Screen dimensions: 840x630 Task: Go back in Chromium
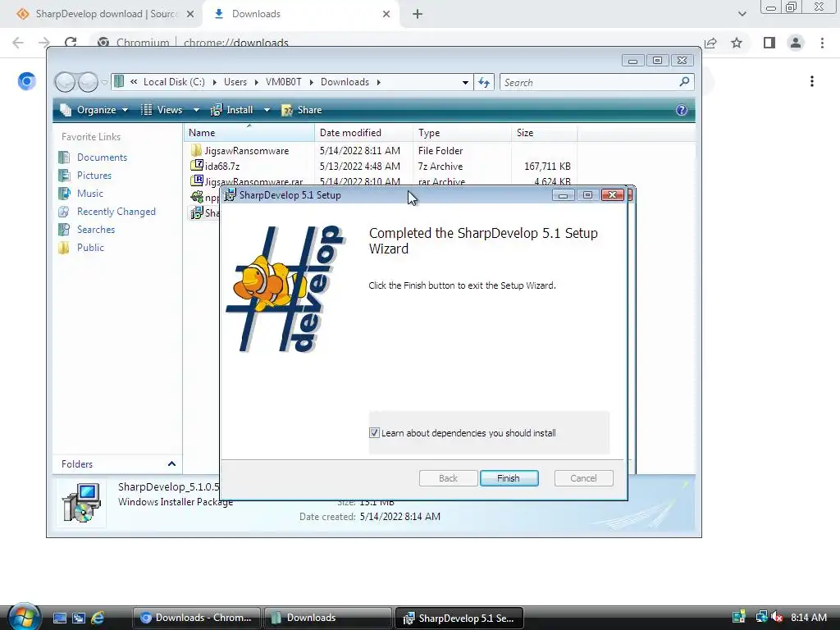click(x=18, y=43)
